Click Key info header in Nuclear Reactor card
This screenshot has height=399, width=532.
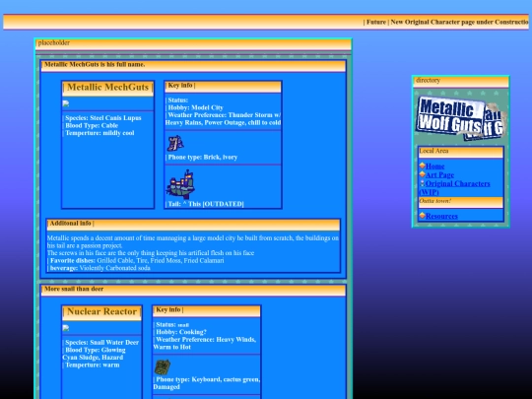(x=207, y=311)
